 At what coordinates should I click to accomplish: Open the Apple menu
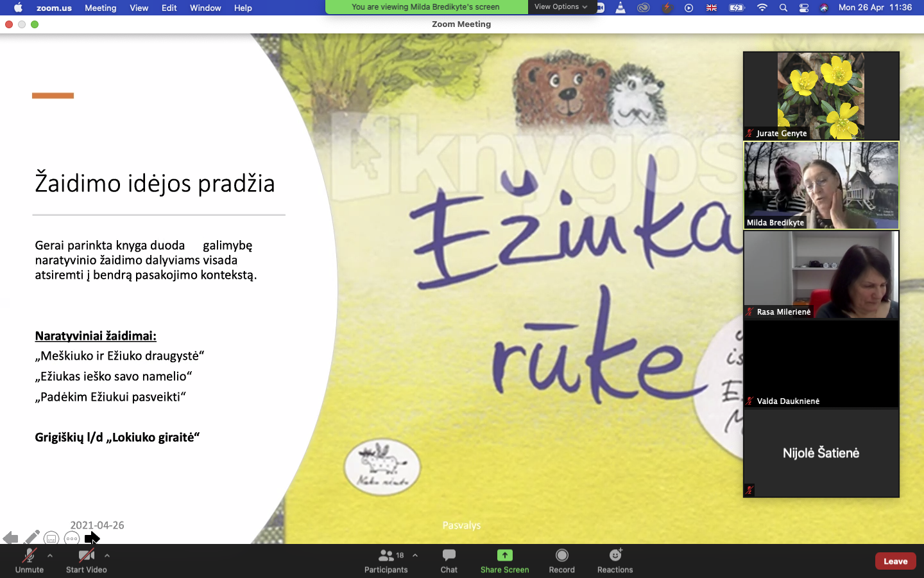pyautogui.click(x=18, y=8)
